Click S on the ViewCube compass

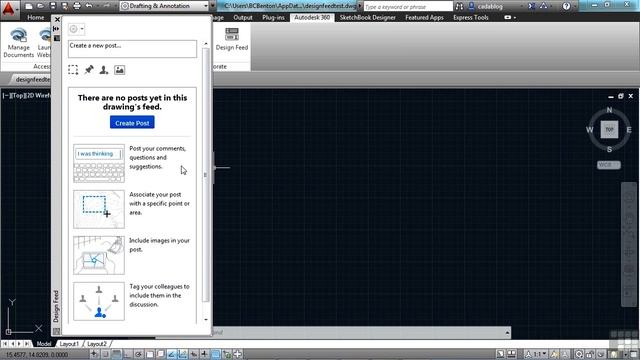pos(609,149)
